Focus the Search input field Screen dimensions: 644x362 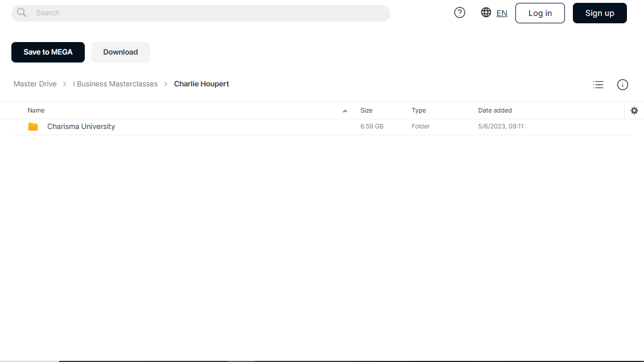pyautogui.click(x=201, y=13)
